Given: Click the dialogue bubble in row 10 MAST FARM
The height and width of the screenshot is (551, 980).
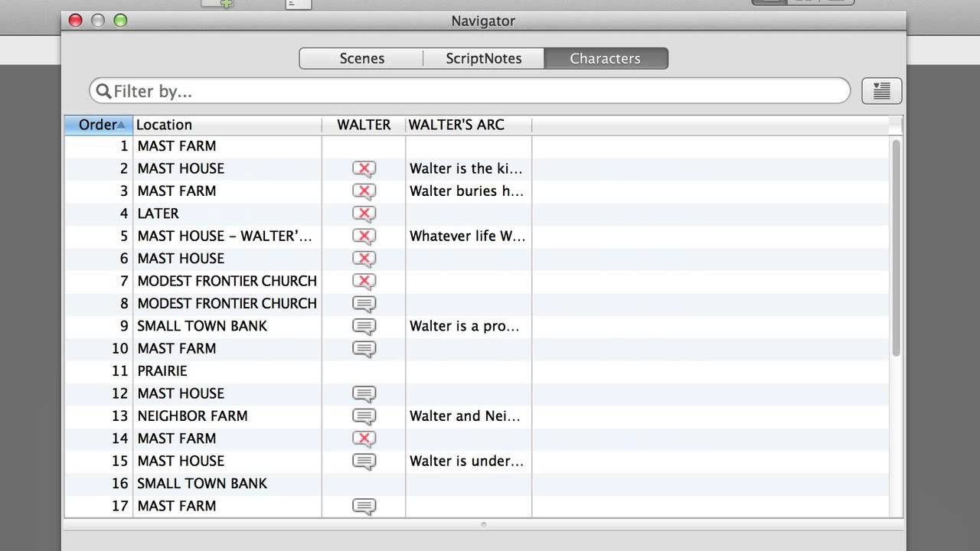Looking at the screenshot, I should click(x=364, y=349).
